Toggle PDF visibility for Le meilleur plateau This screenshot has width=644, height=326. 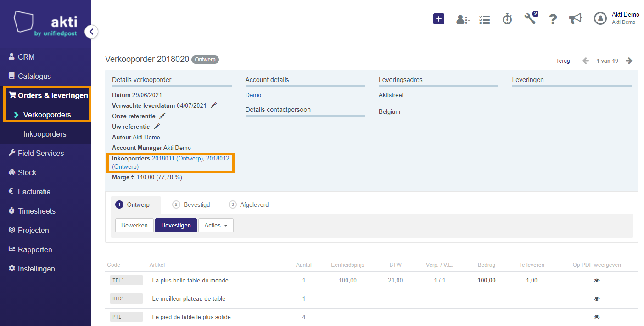coord(597,299)
